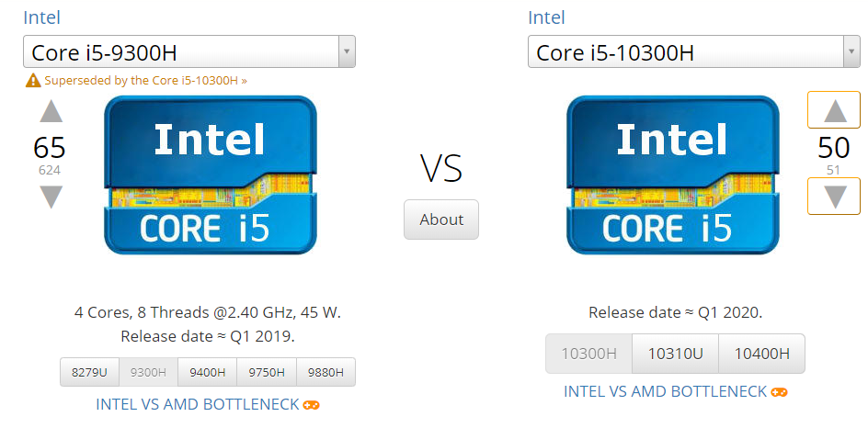Switch to the 10400H model

pyautogui.click(x=761, y=354)
